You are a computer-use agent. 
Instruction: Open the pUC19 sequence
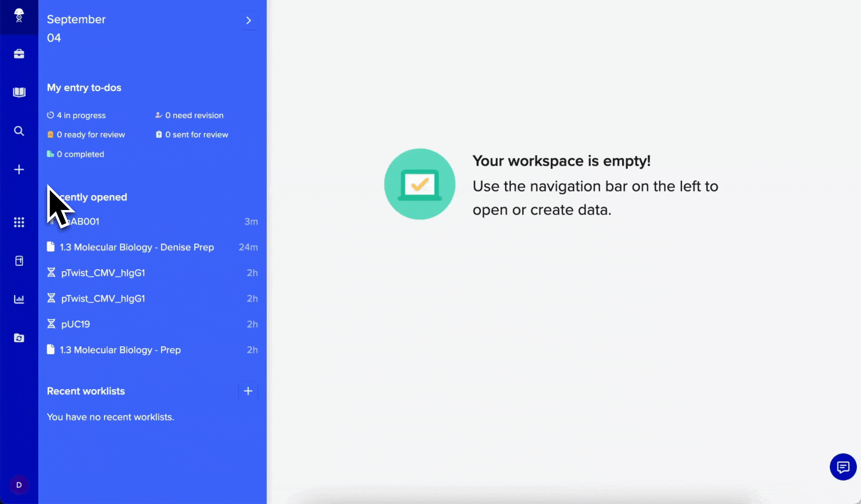(x=75, y=324)
